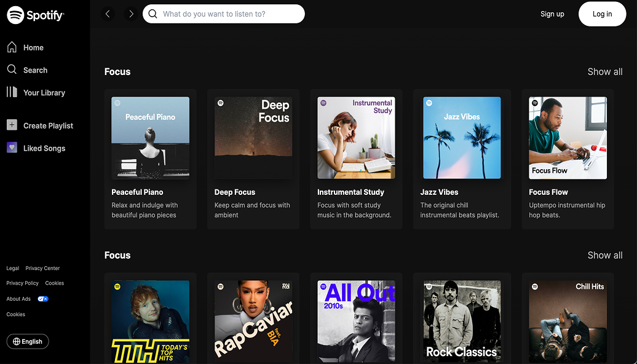Image resolution: width=637 pixels, height=364 pixels.
Task: Click 'The original chill instrumental beats playlist.'
Action: tap(460, 210)
